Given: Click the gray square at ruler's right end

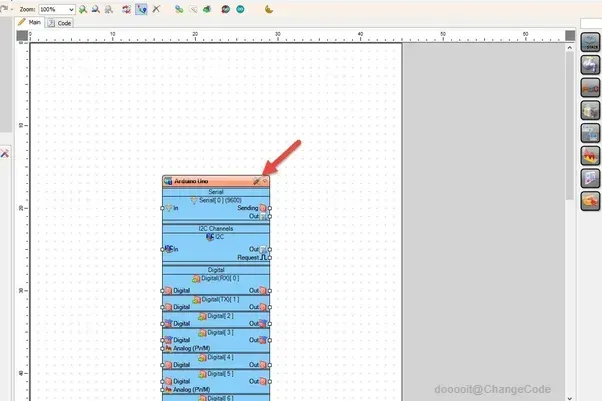Looking at the screenshot, I should click(570, 36).
